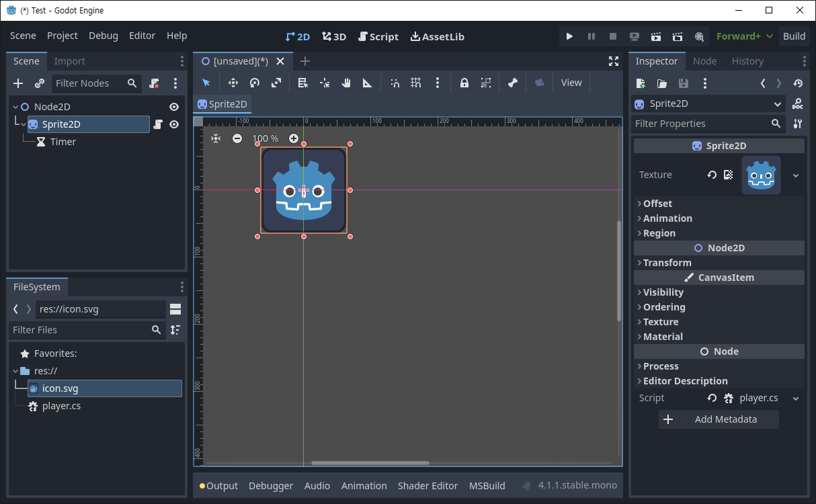Open Inspector property display settings
The height and width of the screenshot is (504, 816).
[798, 124]
